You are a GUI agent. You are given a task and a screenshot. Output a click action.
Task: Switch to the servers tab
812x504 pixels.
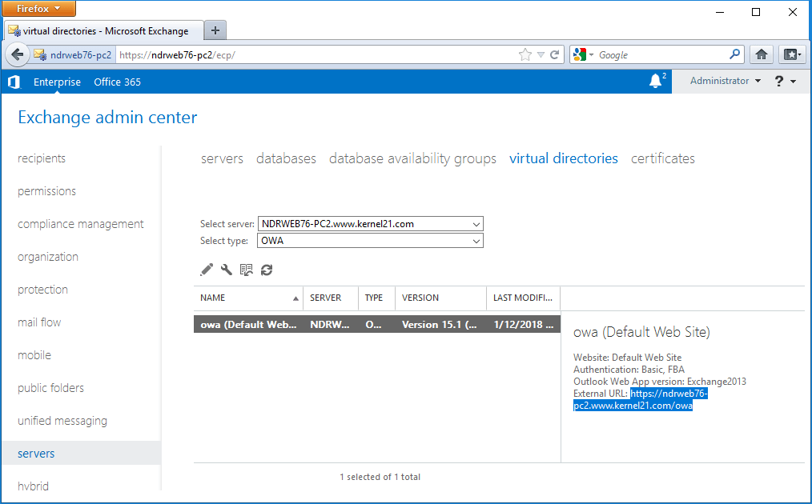coord(222,158)
